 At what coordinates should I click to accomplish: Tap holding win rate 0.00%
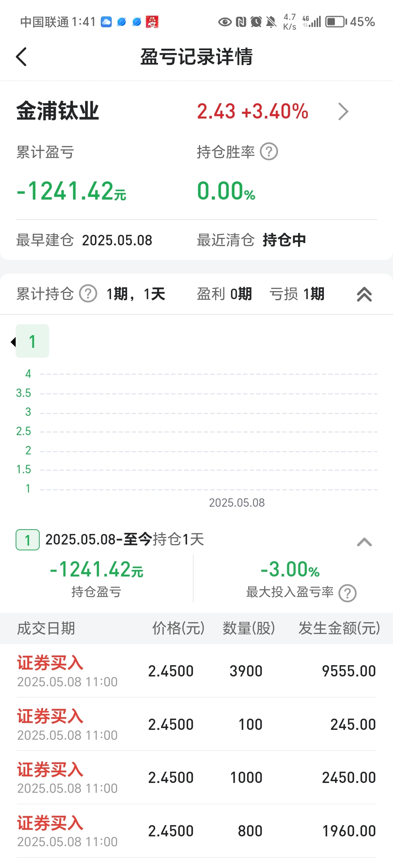[226, 191]
